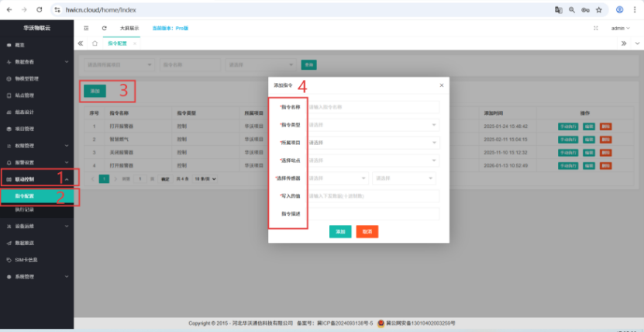This screenshot has width=644, height=332.
Task: Click the green 添加 button in the dialog
Action: 340,231
